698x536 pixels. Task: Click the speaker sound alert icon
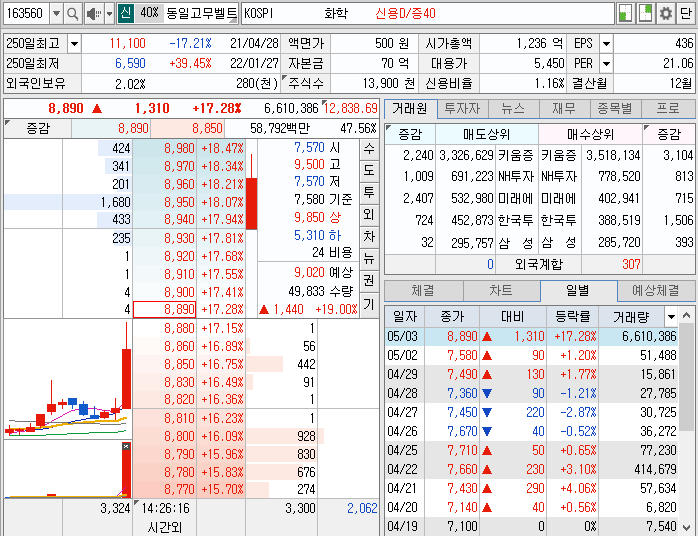click(93, 14)
